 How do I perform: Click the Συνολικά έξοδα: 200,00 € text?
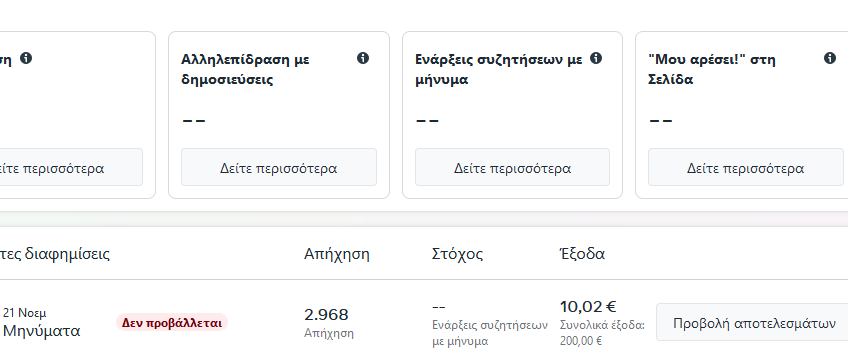[602, 333]
